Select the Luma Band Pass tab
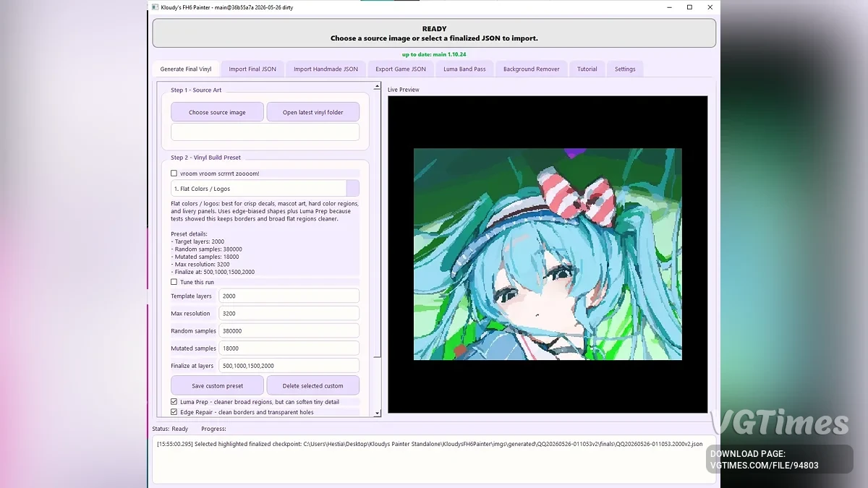The height and width of the screenshot is (488, 868). pos(464,69)
